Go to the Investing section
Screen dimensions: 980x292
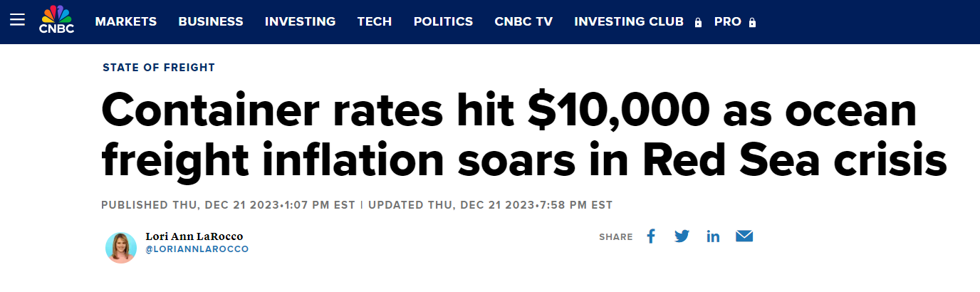[x=300, y=21]
